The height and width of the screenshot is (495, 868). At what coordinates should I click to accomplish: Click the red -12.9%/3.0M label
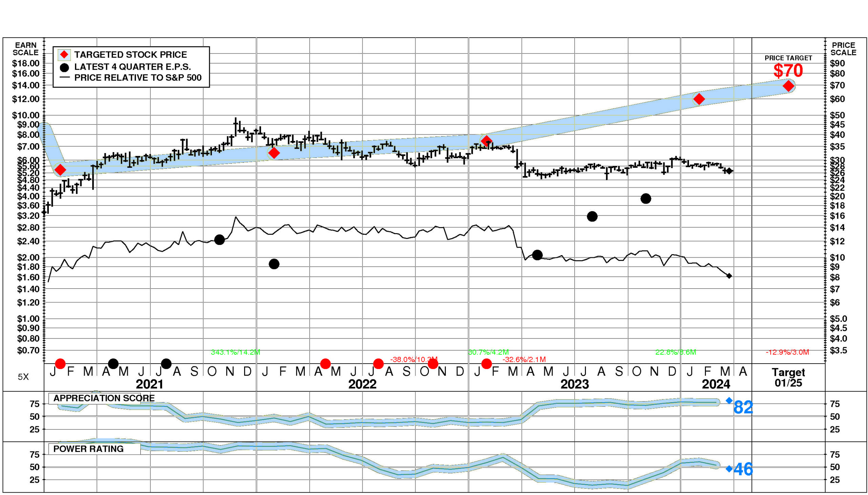[x=787, y=352]
